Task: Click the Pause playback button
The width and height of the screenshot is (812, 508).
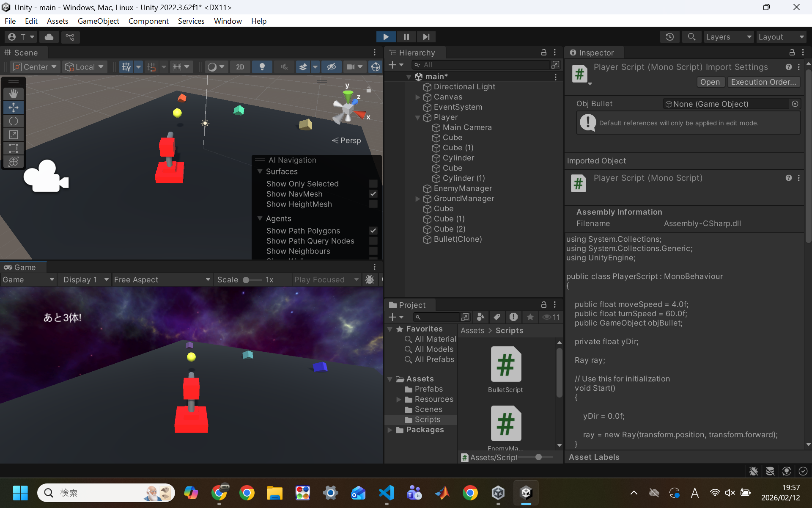Action: point(406,37)
